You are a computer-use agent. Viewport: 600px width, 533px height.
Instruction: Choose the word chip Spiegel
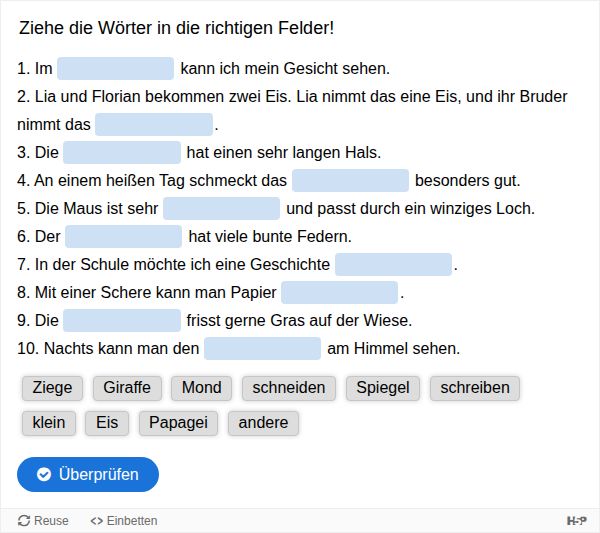pos(383,388)
